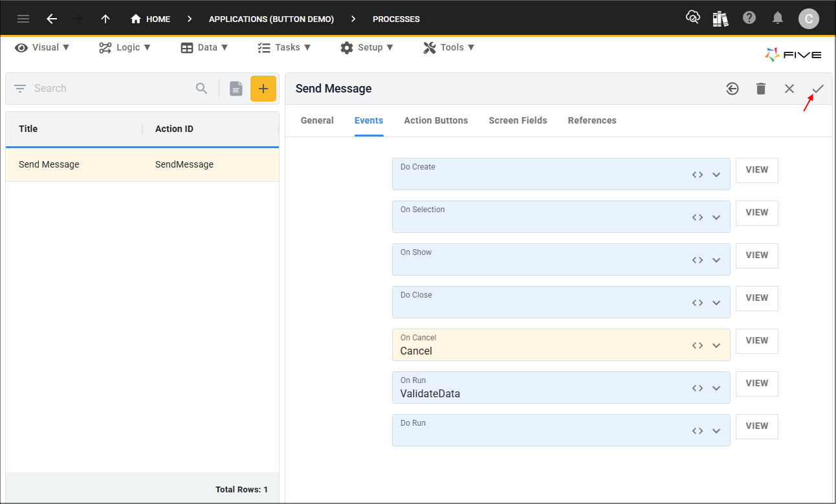Open the help question mark icon
This screenshot has width=836, height=504.
click(x=749, y=17)
